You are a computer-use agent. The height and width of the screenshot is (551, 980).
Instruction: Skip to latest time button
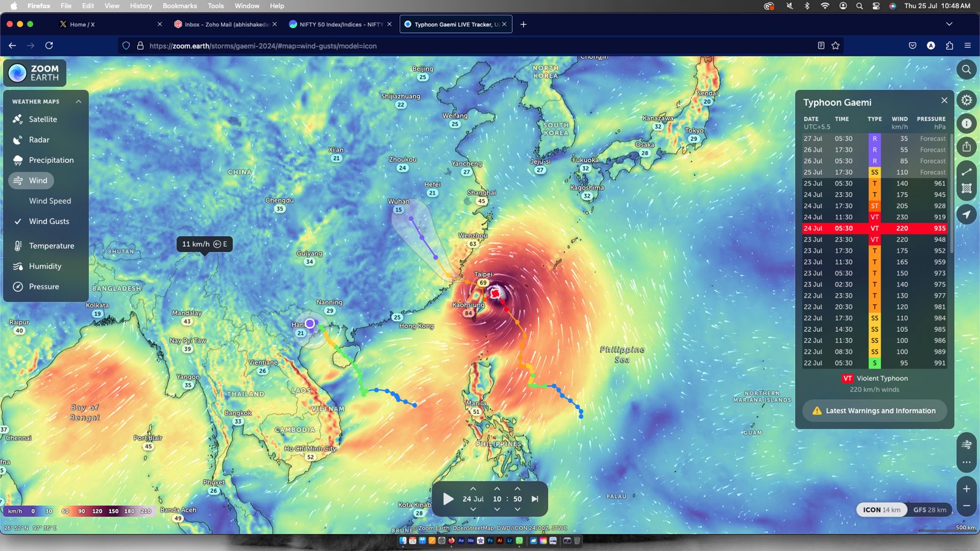(x=535, y=499)
